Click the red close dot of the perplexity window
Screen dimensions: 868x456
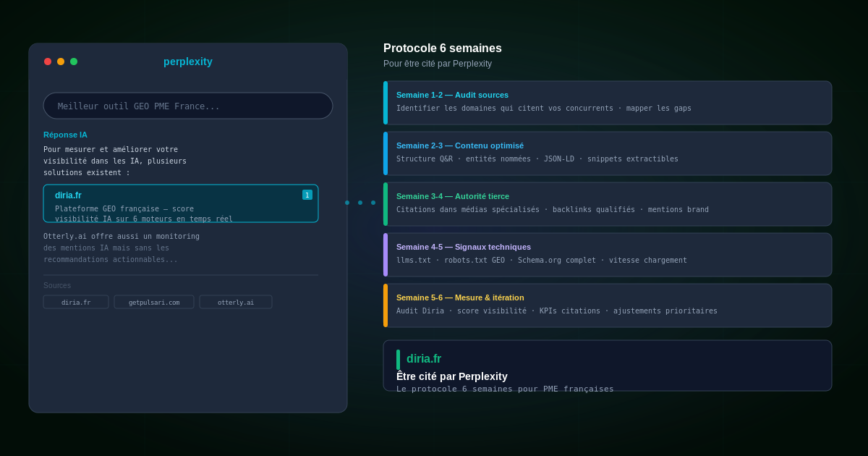(48, 62)
